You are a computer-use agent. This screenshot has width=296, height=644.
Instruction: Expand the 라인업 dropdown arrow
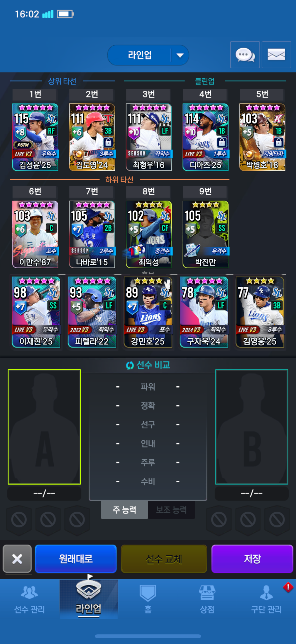pyautogui.click(x=180, y=55)
